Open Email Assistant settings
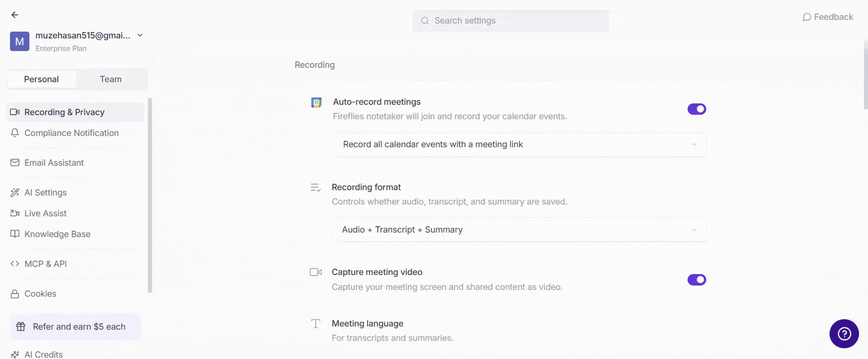Viewport: 868px width, 359px height. click(x=75, y=163)
